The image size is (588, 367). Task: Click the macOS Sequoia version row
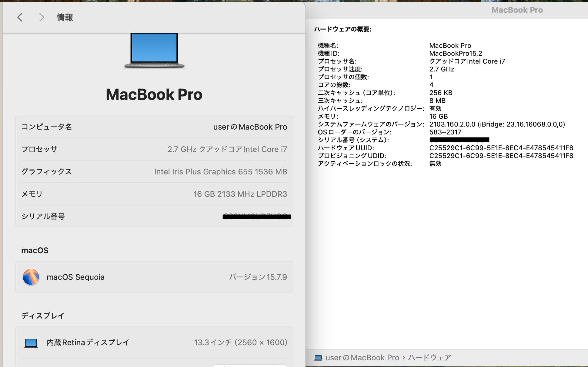click(154, 277)
